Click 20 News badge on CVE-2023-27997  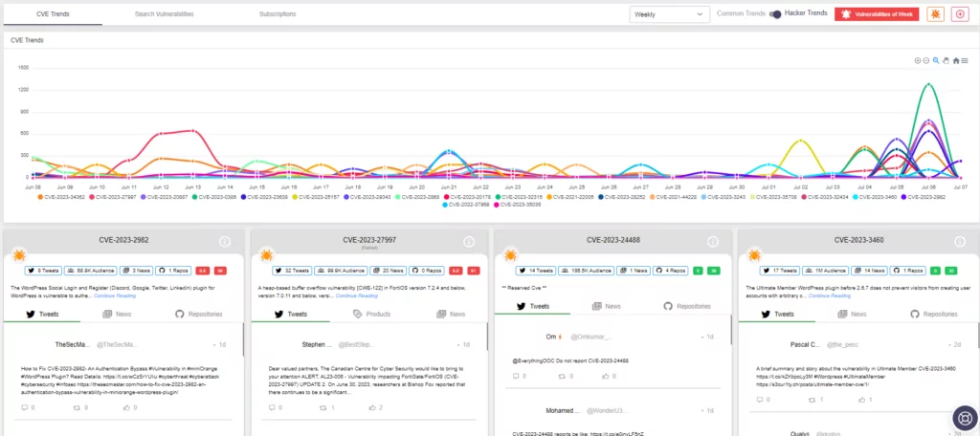[389, 272]
